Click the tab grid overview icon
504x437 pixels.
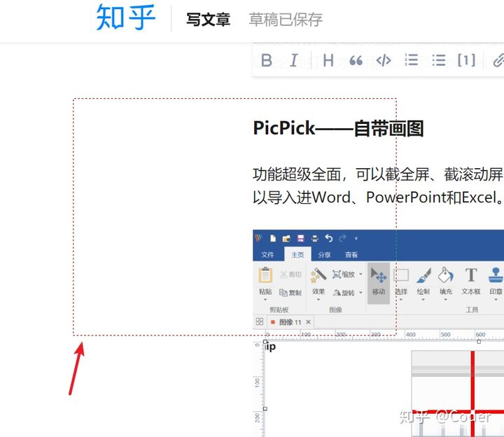[x=260, y=321]
